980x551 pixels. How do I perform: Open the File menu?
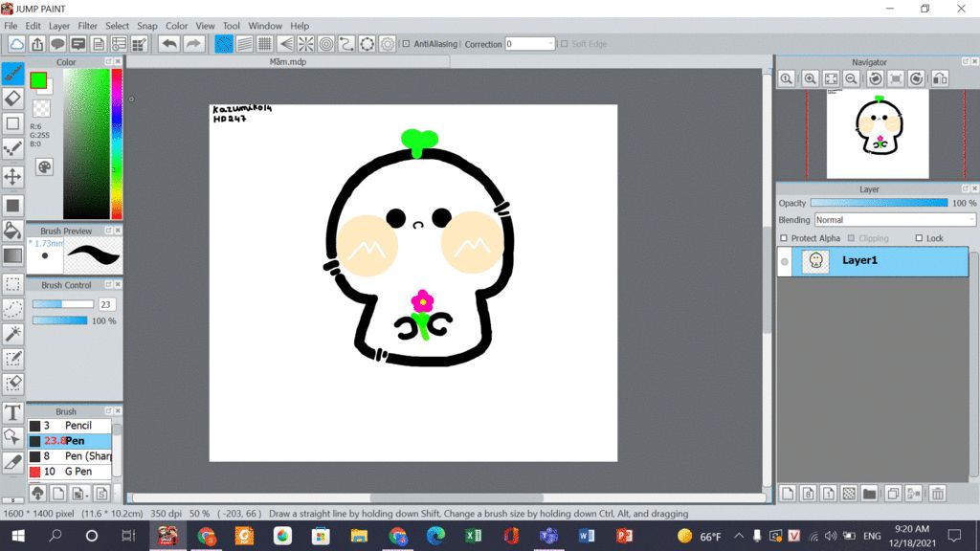point(11,26)
